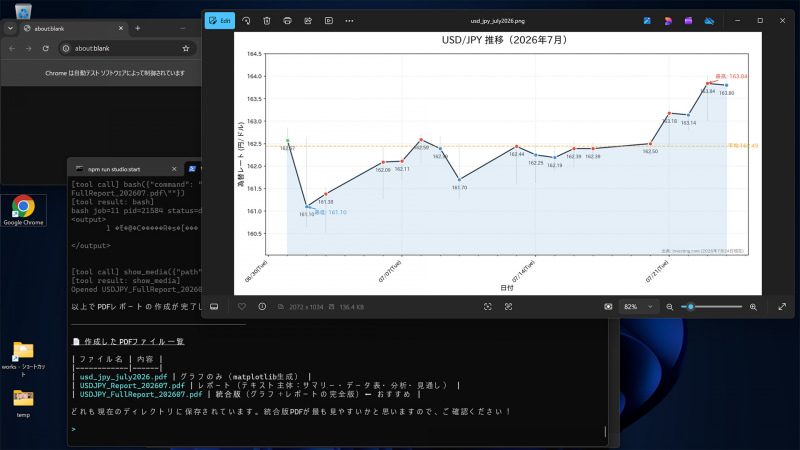Go back in Chrome

click(12, 48)
